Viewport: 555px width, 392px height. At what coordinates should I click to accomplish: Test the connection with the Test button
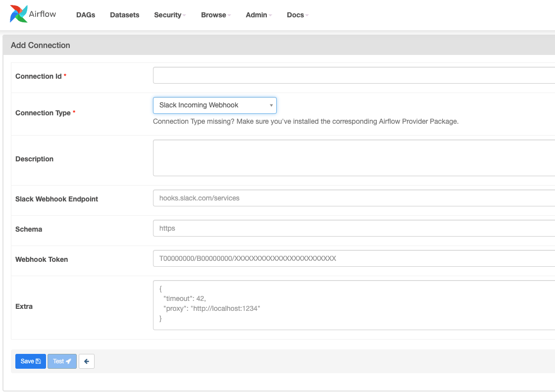point(62,361)
